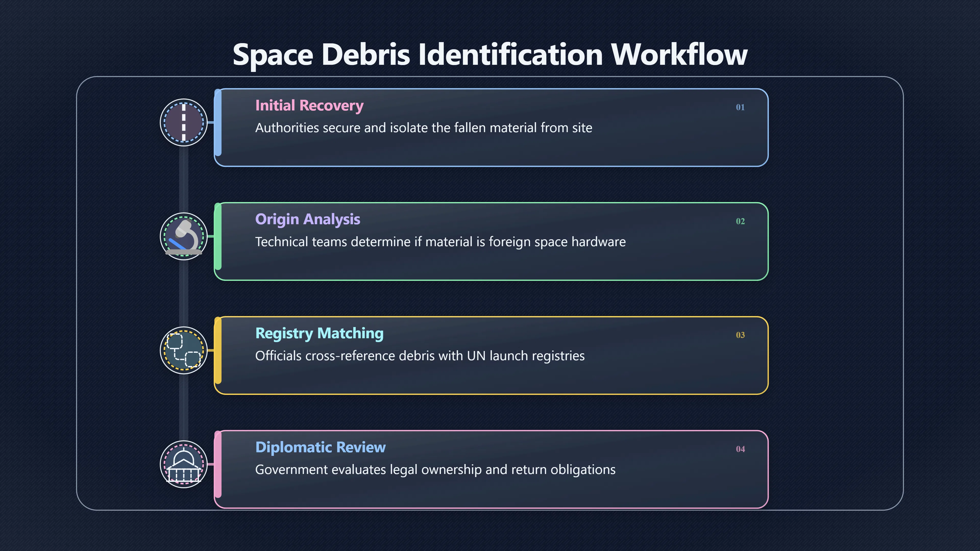This screenshot has height=551, width=980.
Task: Click the government building icon for Diplomatic Review
Action: click(183, 464)
